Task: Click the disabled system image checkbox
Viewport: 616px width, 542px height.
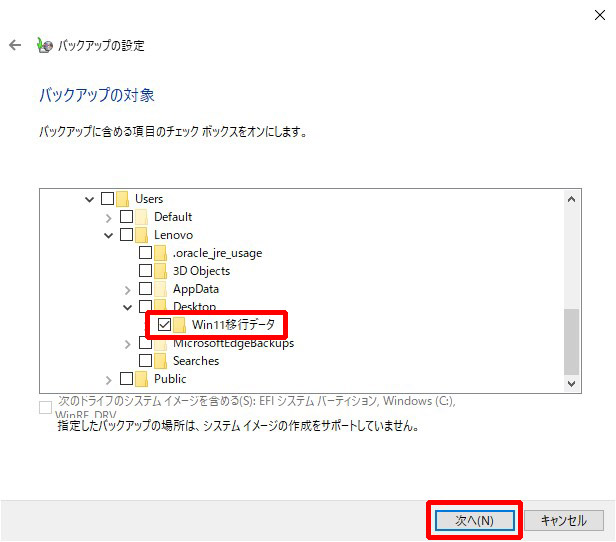Action: point(46,407)
